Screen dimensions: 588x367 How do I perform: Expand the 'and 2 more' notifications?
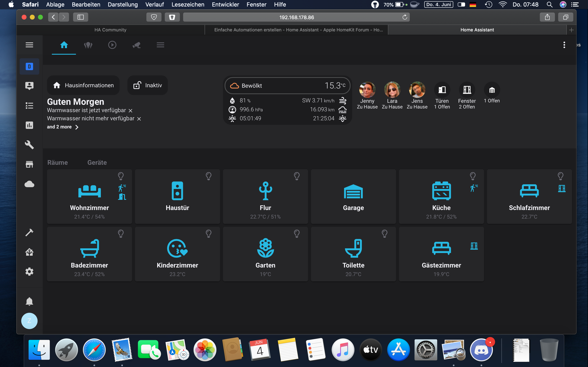[63, 127]
